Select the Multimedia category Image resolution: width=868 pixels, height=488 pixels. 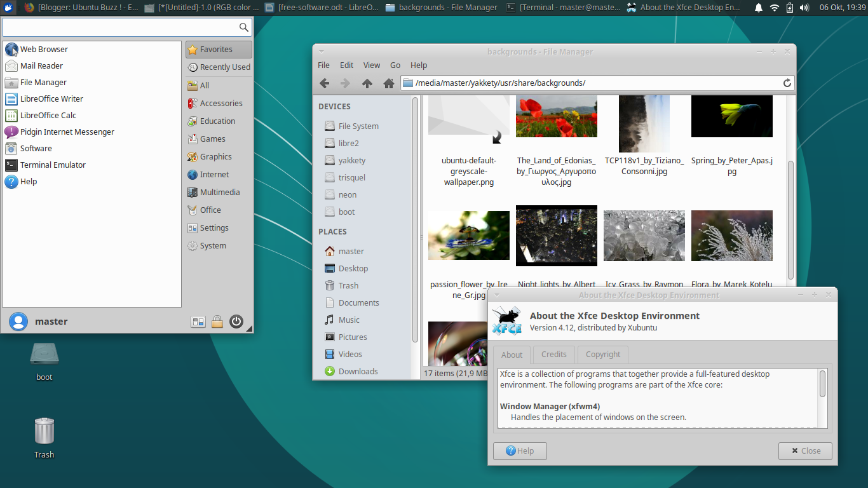(x=219, y=192)
